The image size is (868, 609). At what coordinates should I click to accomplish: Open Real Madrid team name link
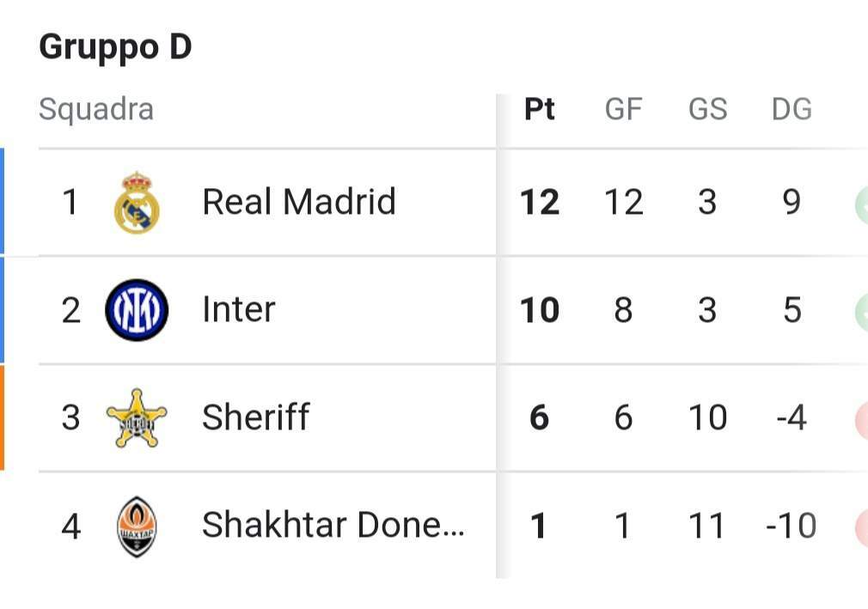(x=298, y=203)
